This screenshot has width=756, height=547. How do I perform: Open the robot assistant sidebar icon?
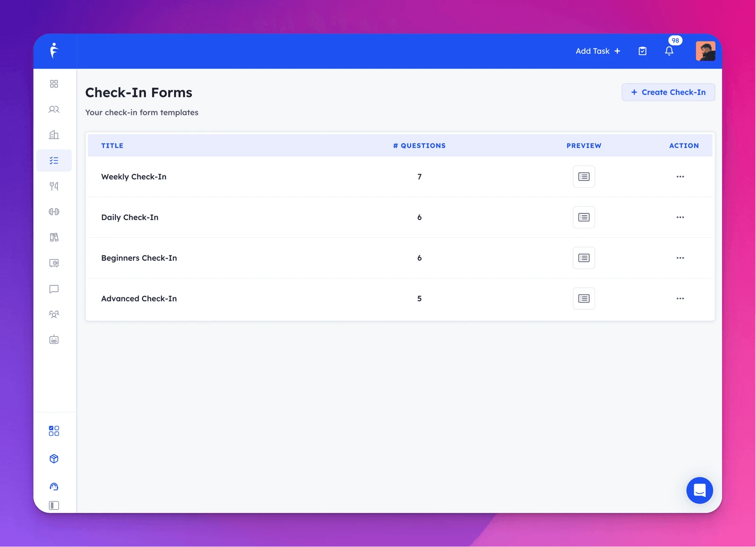click(54, 339)
